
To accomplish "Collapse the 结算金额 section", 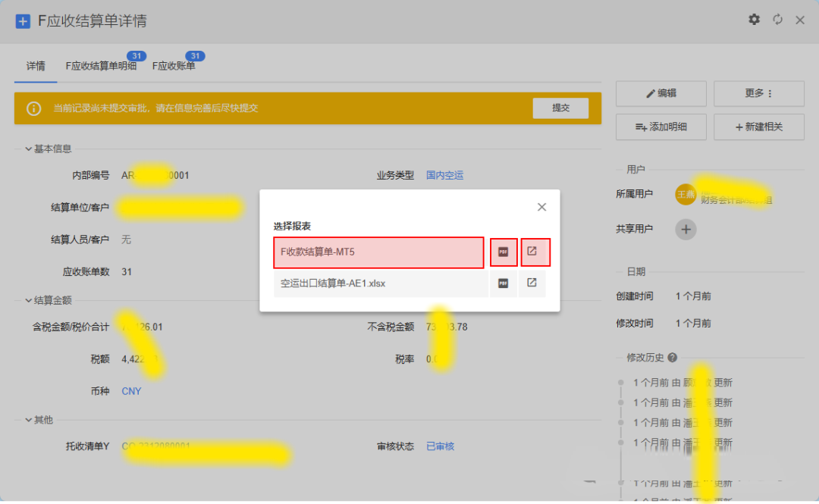I will click(29, 300).
